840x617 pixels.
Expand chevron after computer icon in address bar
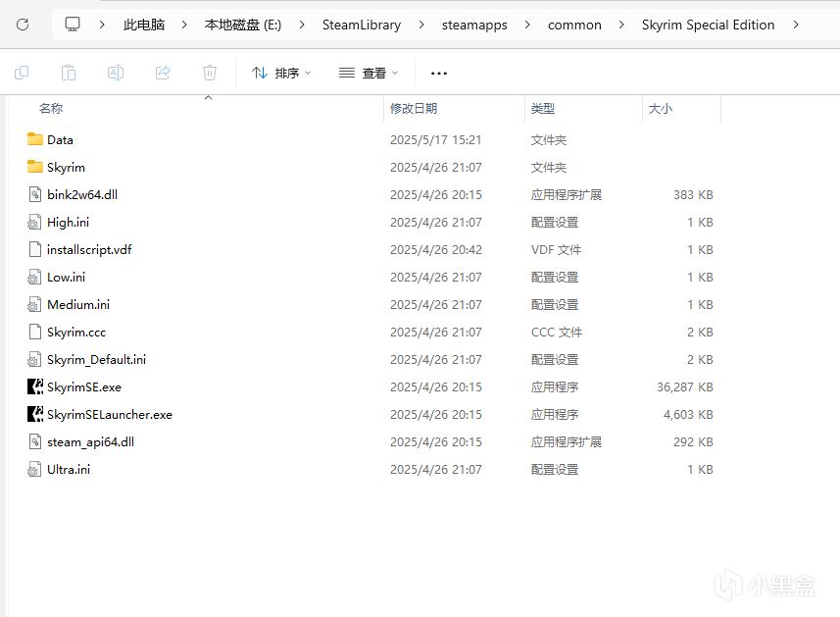coord(102,25)
